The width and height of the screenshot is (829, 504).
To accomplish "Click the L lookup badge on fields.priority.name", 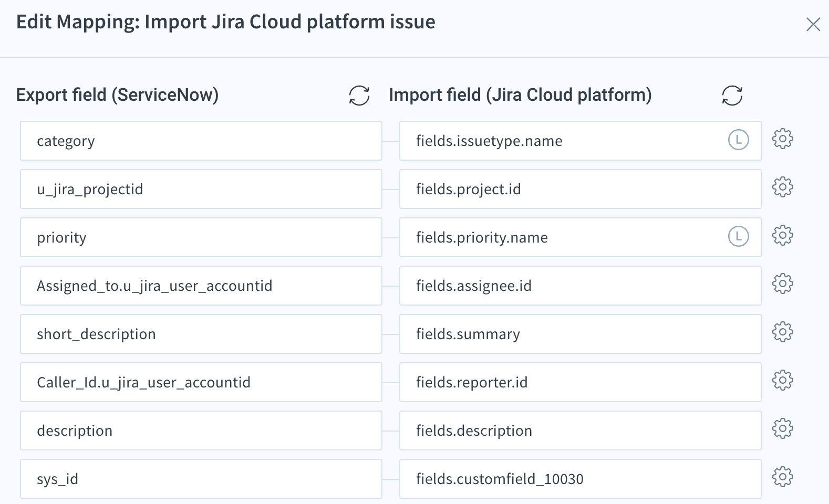I will click(x=738, y=237).
